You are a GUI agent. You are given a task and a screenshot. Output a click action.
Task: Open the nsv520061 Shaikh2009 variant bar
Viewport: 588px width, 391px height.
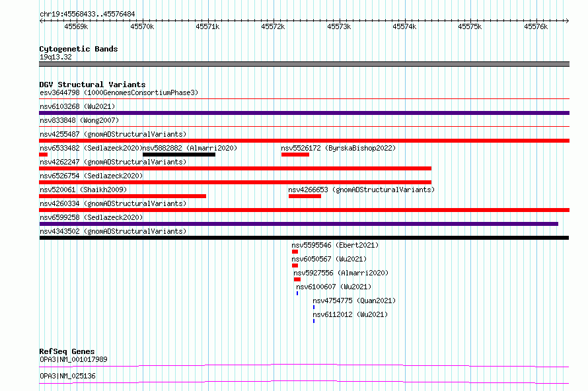click(123, 196)
